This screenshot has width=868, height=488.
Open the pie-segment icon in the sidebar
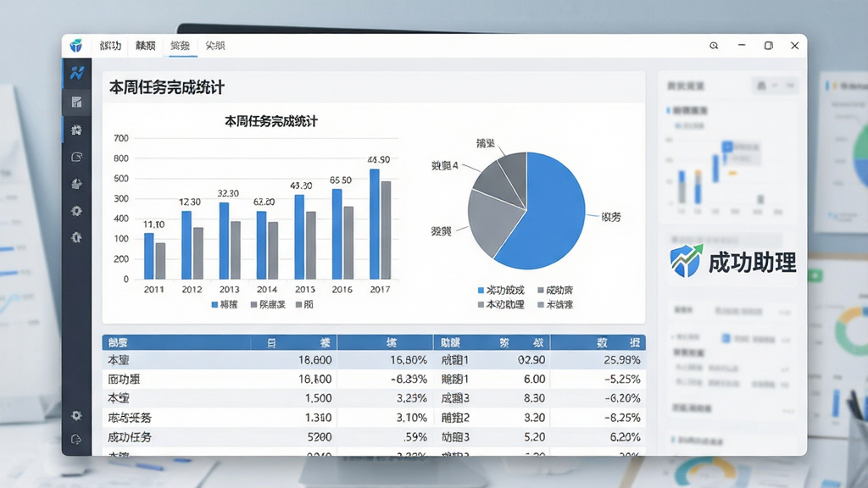point(76,184)
